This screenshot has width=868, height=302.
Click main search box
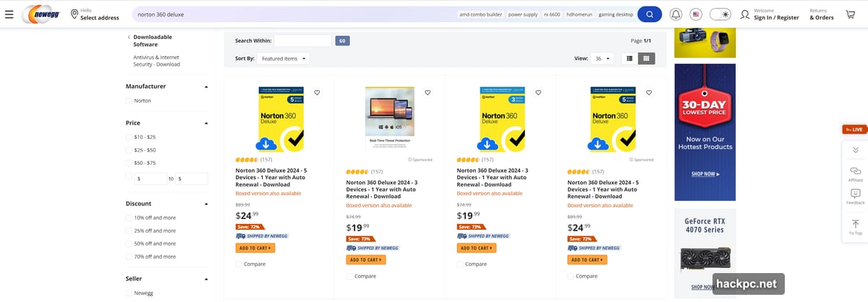[x=293, y=14]
